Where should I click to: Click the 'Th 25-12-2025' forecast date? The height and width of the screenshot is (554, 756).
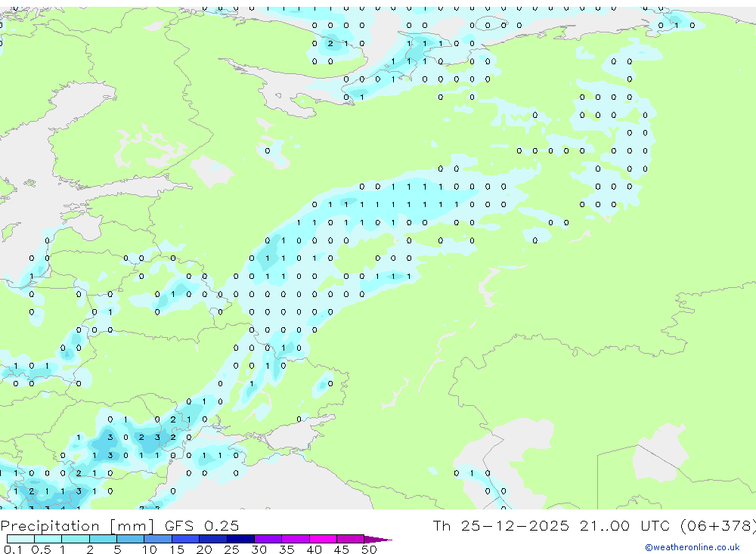point(501,525)
